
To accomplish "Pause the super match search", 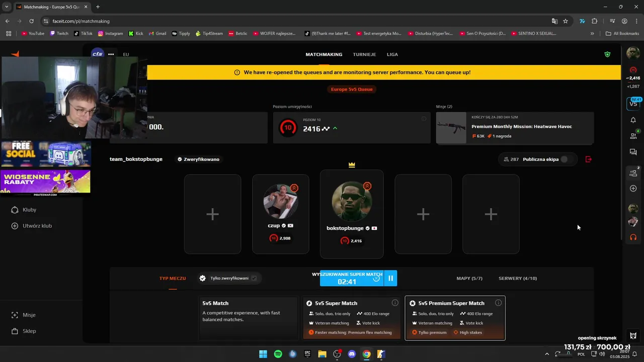I will coord(390,278).
